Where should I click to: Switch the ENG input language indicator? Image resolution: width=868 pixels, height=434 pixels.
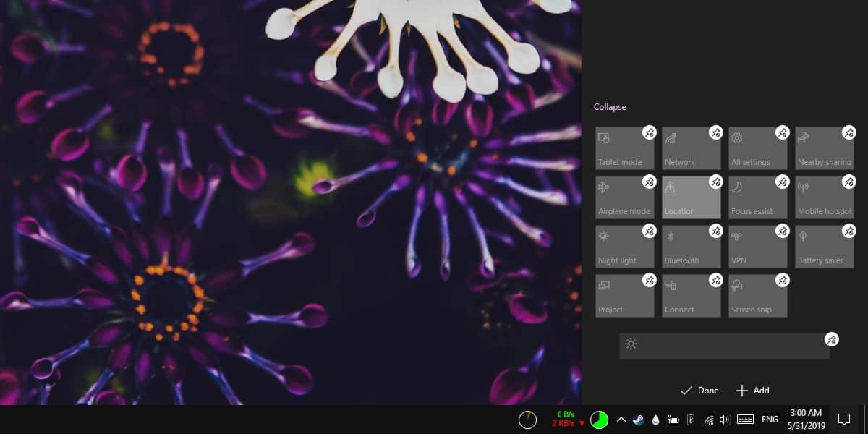coord(770,420)
